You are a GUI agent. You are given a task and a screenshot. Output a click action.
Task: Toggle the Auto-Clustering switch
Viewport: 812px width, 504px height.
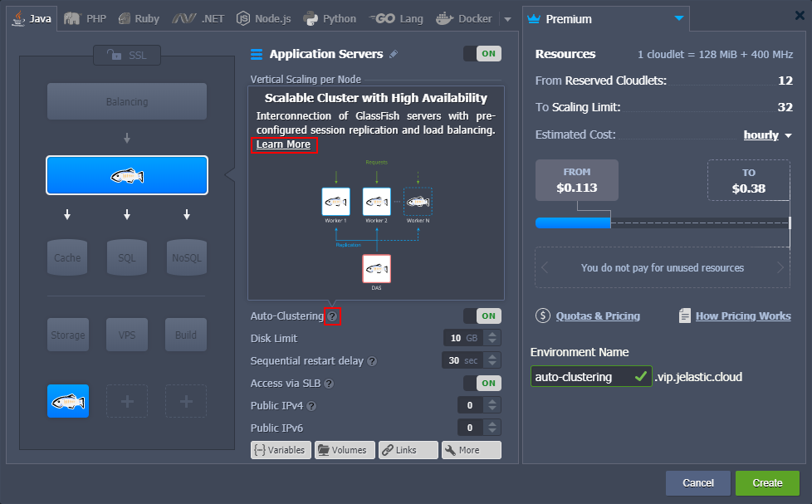click(482, 316)
